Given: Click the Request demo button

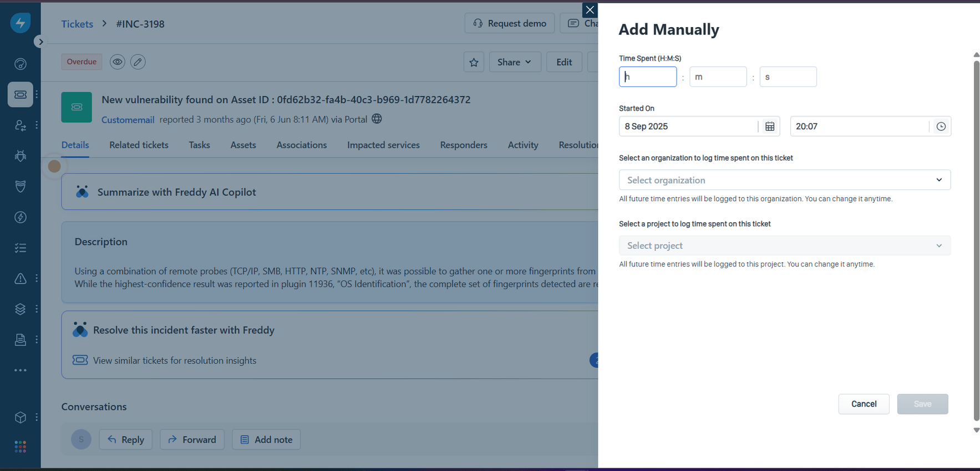Looking at the screenshot, I should click(510, 23).
